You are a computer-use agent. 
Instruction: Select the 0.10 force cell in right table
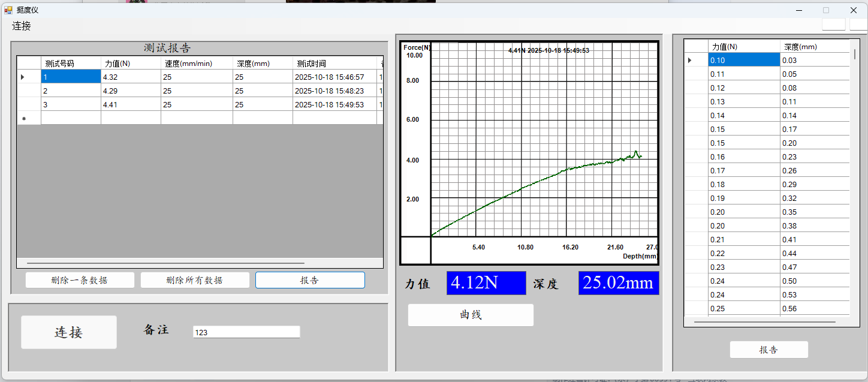coord(743,60)
